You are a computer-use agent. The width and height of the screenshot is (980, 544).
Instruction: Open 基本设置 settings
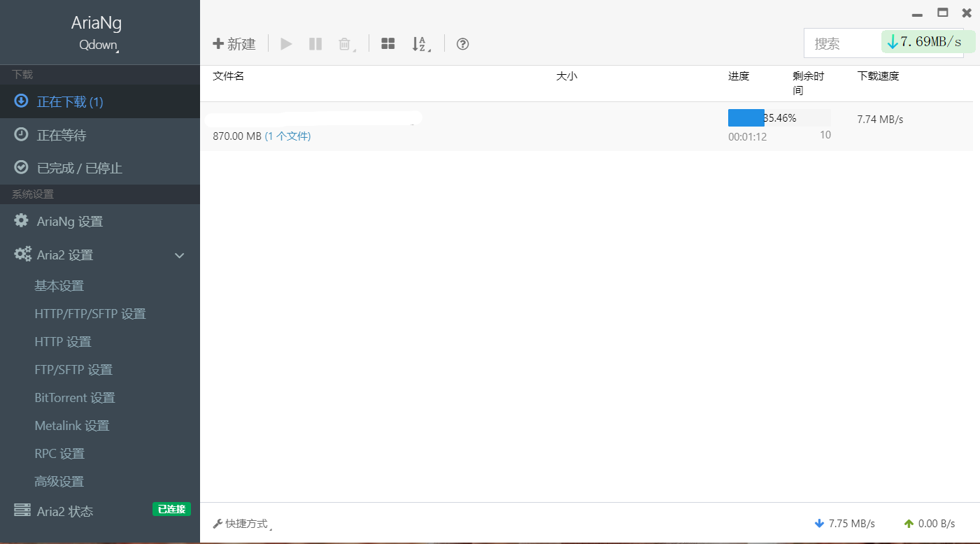[59, 286]
